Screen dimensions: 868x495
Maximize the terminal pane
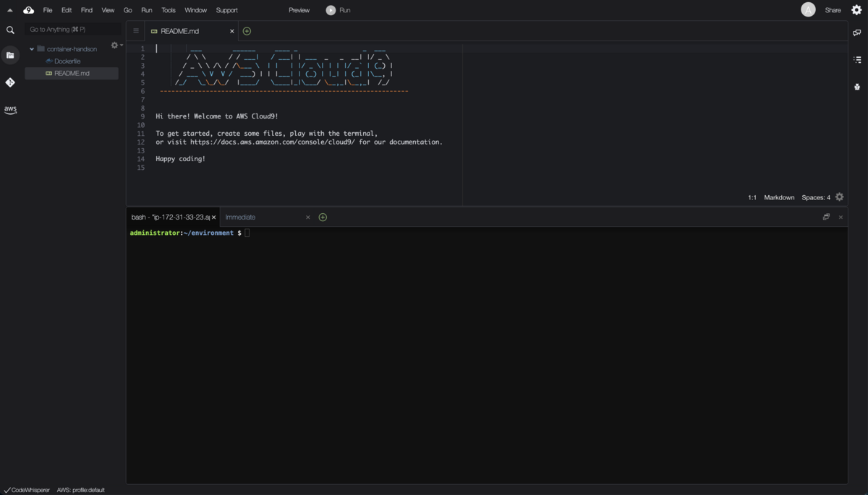(826, 217)
